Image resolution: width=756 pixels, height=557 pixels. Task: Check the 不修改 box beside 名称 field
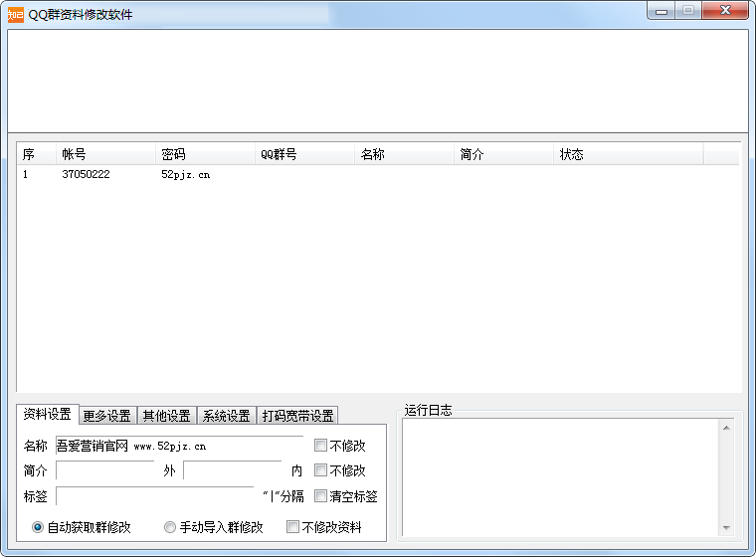tap(321, 446)
